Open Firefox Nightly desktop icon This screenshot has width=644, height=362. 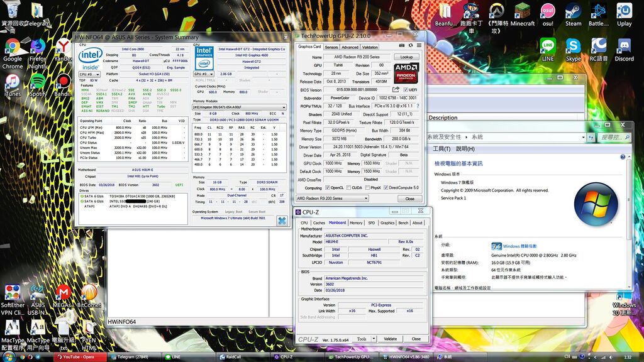coord(38,54)
